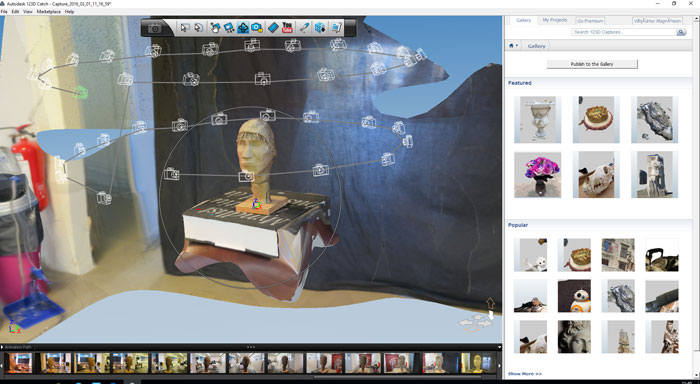Open the filmstrip options dropdown arrow at right

[x=499, y=347]
